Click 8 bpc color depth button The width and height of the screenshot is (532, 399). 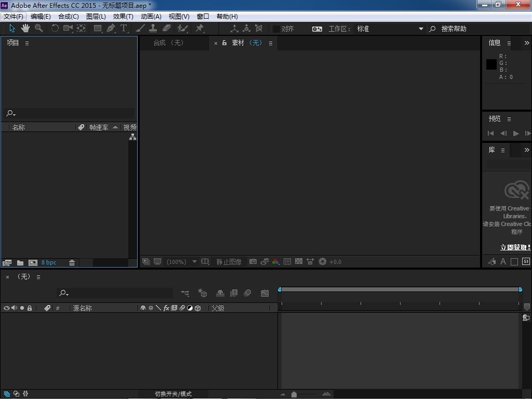coord(49,262)
